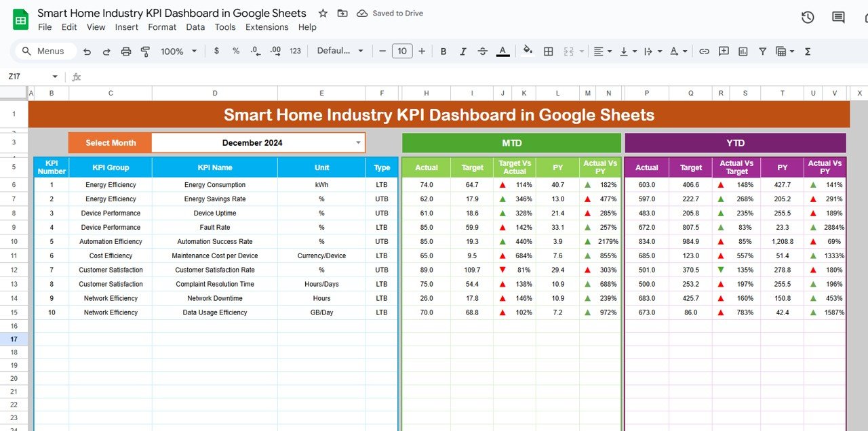
Task: Increase font size with plus
Action: [x=422, y=52]
